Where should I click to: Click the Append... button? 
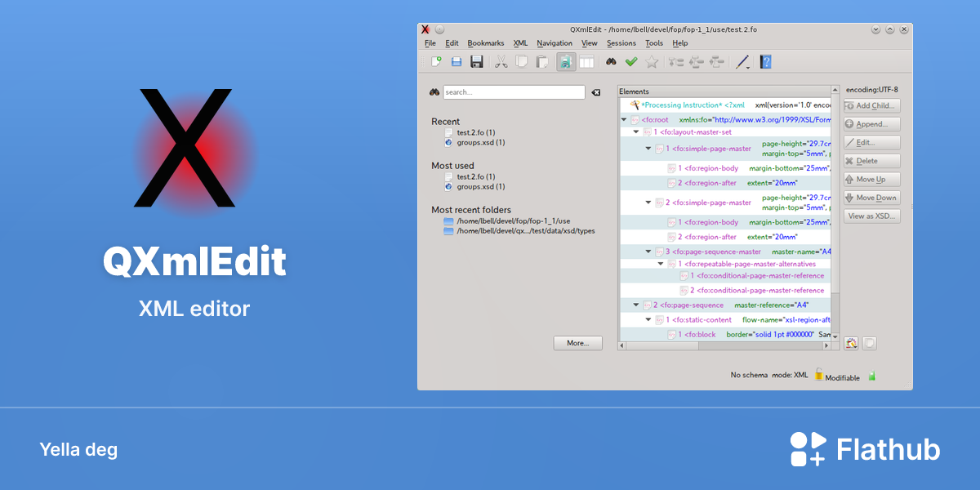[872, 124]
